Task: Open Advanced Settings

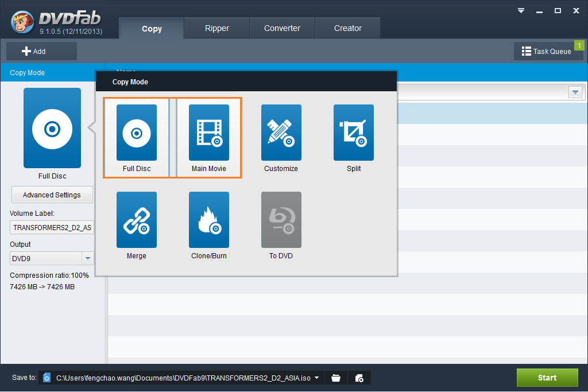Action: tap(52, 195)
